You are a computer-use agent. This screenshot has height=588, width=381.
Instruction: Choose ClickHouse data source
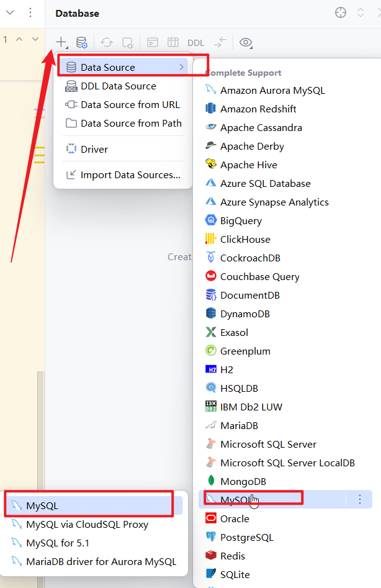[285, 240]
